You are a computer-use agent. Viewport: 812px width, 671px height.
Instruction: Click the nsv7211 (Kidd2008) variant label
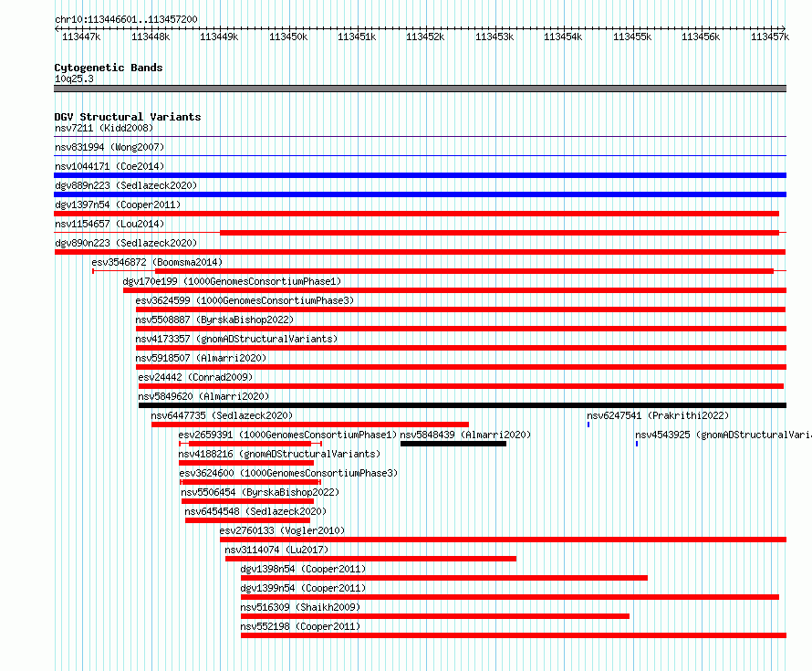pyautogui.click(x=104, y=128)
